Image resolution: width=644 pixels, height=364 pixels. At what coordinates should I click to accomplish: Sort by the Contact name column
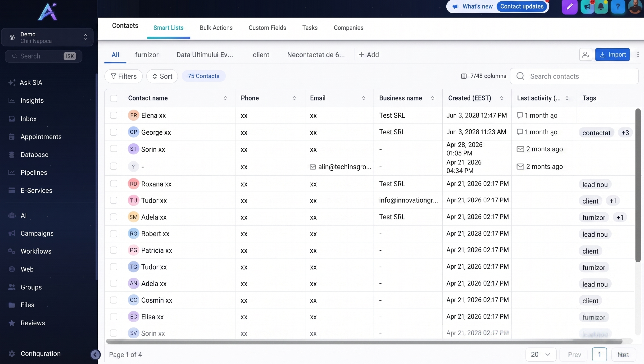point(225,98)
